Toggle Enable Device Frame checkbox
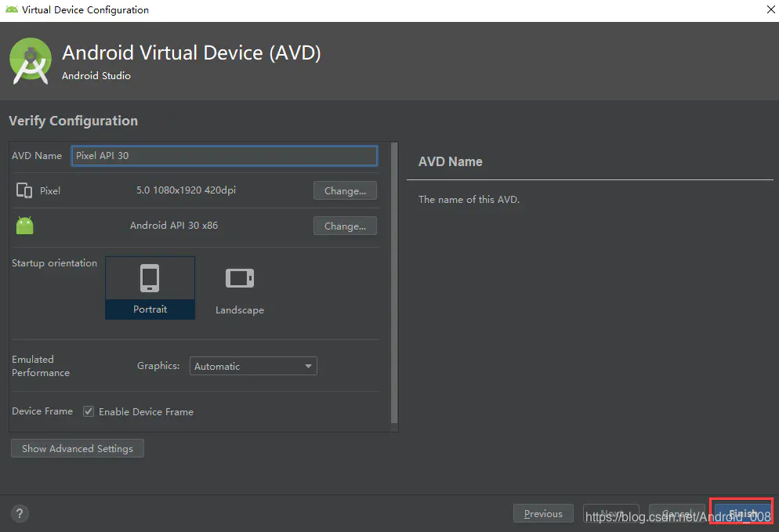Image resolution: width=779 pixels, height=532 pixels. pyautogui.click(x=89, y=411)
